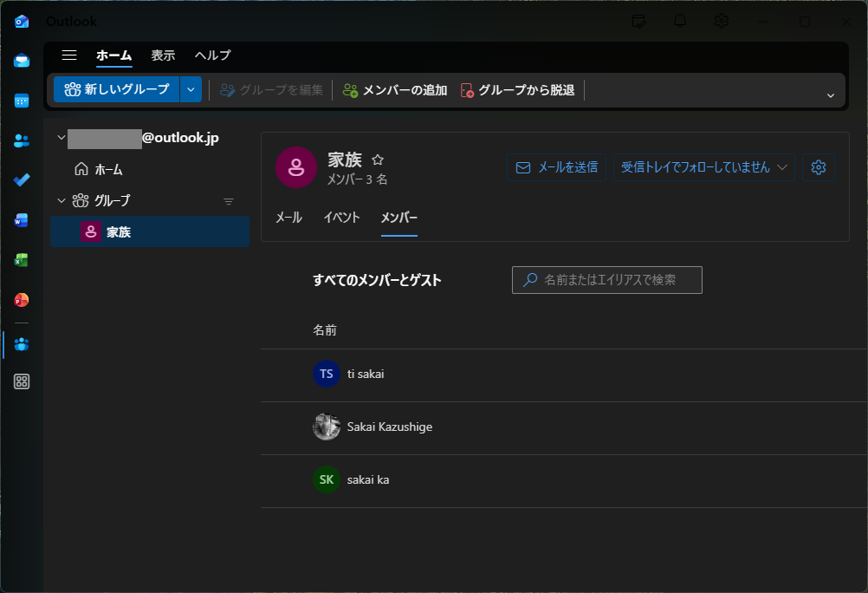Click 新しいグループ button
The image size is (868, 593).
click(117, 89)
